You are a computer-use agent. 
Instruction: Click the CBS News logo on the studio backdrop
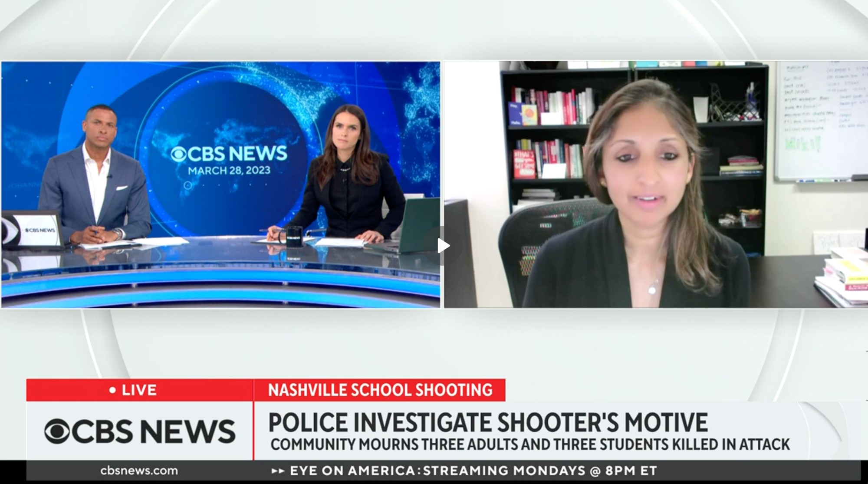pos(229,154)
